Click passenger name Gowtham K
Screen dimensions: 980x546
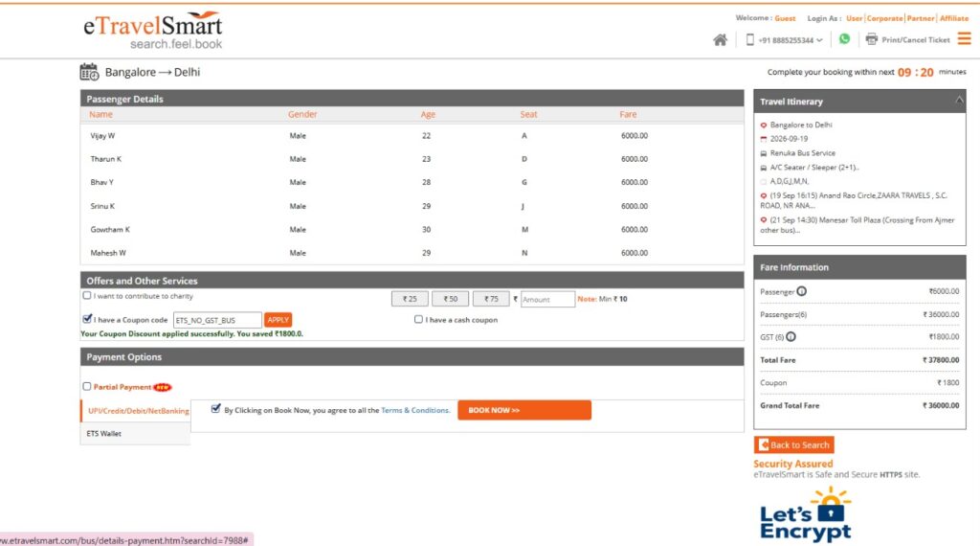(110, 230)
